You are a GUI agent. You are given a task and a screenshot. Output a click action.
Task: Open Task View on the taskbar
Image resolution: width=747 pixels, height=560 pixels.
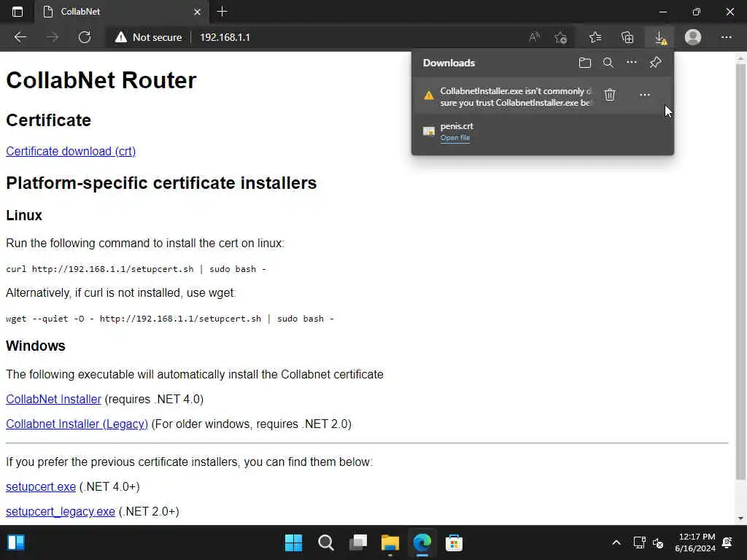tap(357, 542)
